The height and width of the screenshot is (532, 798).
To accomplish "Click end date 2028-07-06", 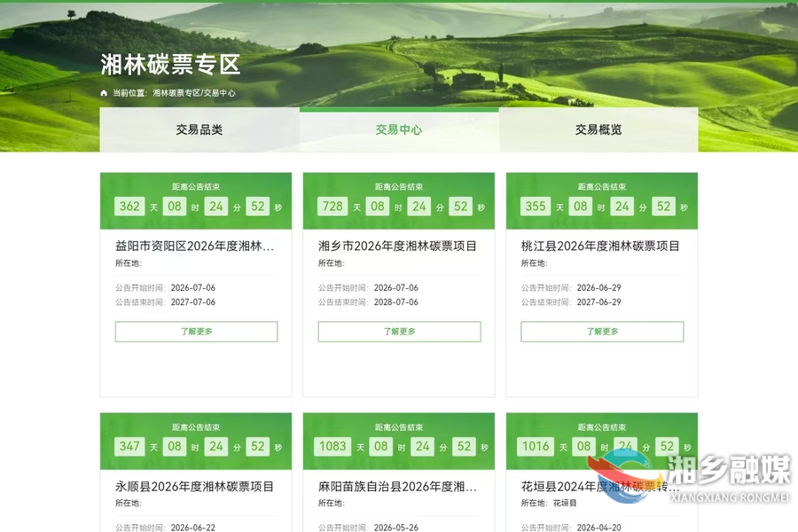I will pos(396,301).
